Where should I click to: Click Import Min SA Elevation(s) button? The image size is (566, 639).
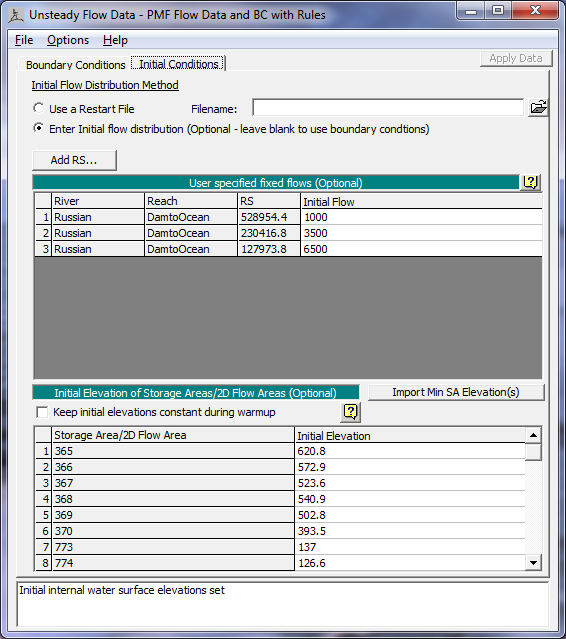(x=456, y=392)
